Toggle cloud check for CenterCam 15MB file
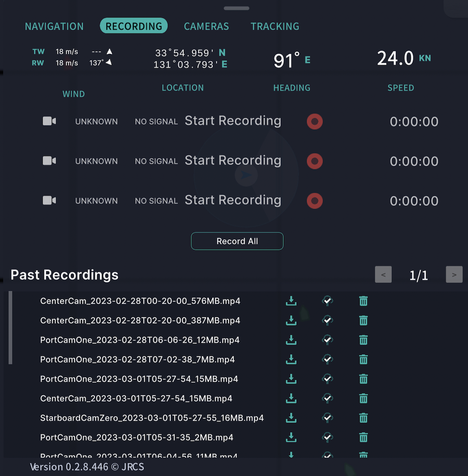 click(x=327, y=399)
